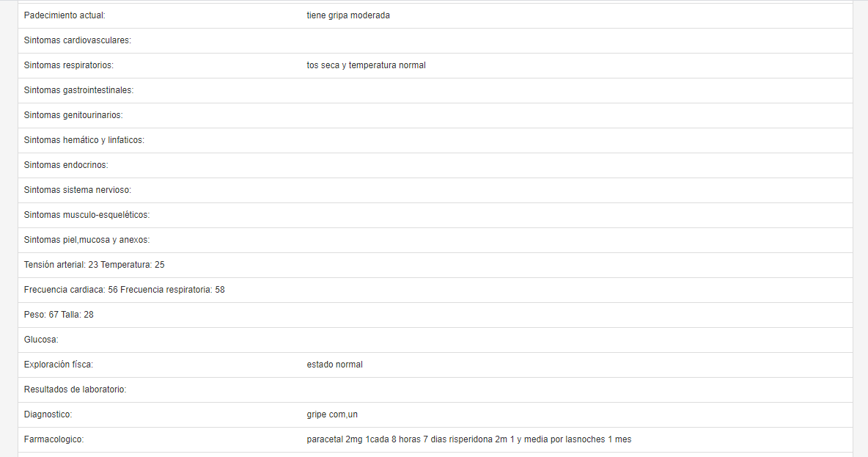The height and width of the screenshot is (457, 868).
Task: Click 'tos seca y temperatura normal' value
Action: click(x=366, y=65)
